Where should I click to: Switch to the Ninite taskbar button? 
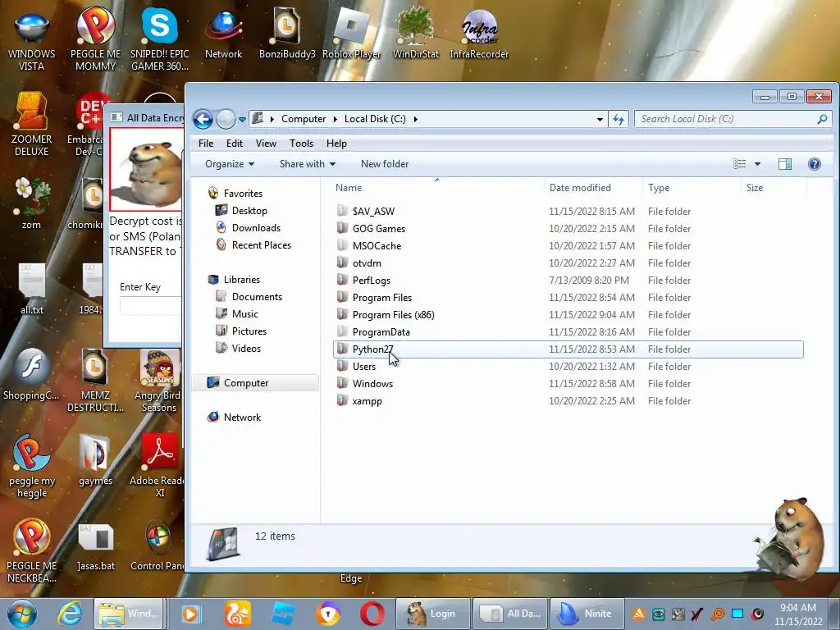click(x=587, y=614)
